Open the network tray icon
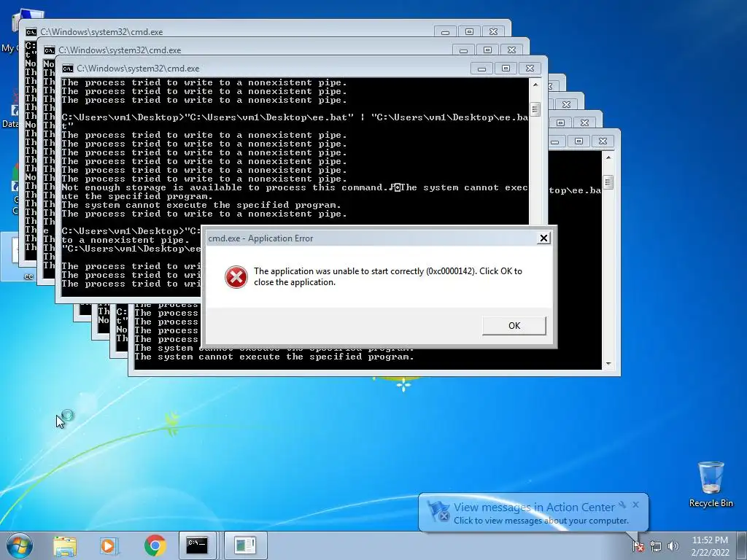The height and width of the screenshot is (560, 747). point(656,545)
